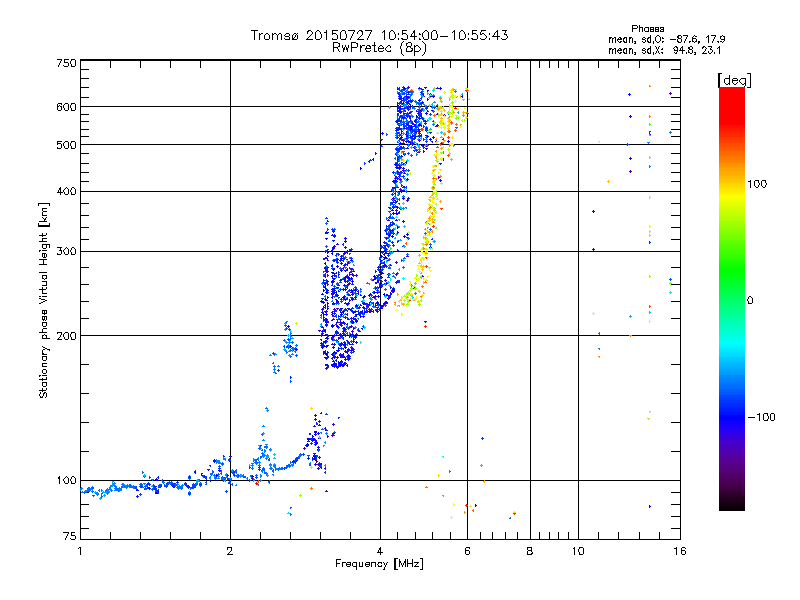Click the 'Stationary phase Virtual Height [km]' axis title

[44, 301]
